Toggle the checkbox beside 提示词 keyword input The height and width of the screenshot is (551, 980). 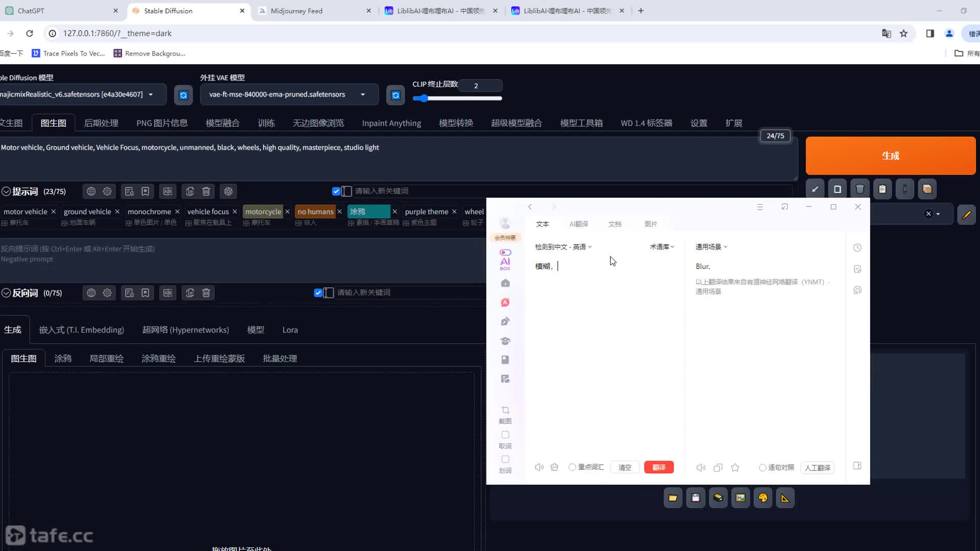point(336,191)
